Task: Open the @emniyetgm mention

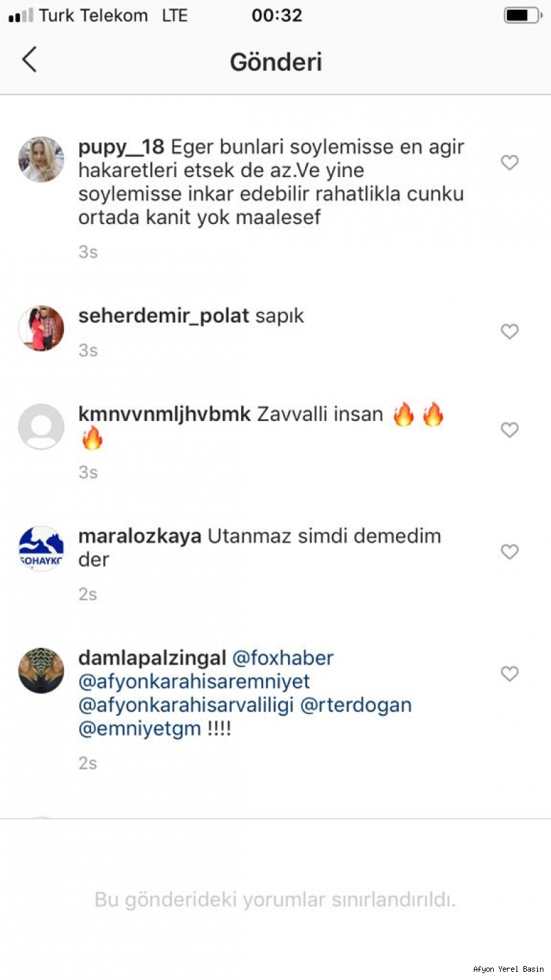Action: (x=140, y=729)
